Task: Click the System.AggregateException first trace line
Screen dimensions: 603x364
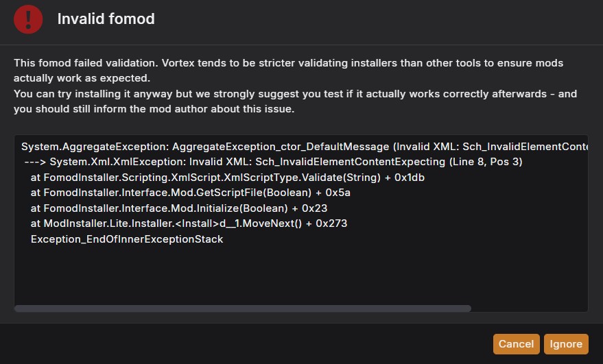Action: point(305,147)
